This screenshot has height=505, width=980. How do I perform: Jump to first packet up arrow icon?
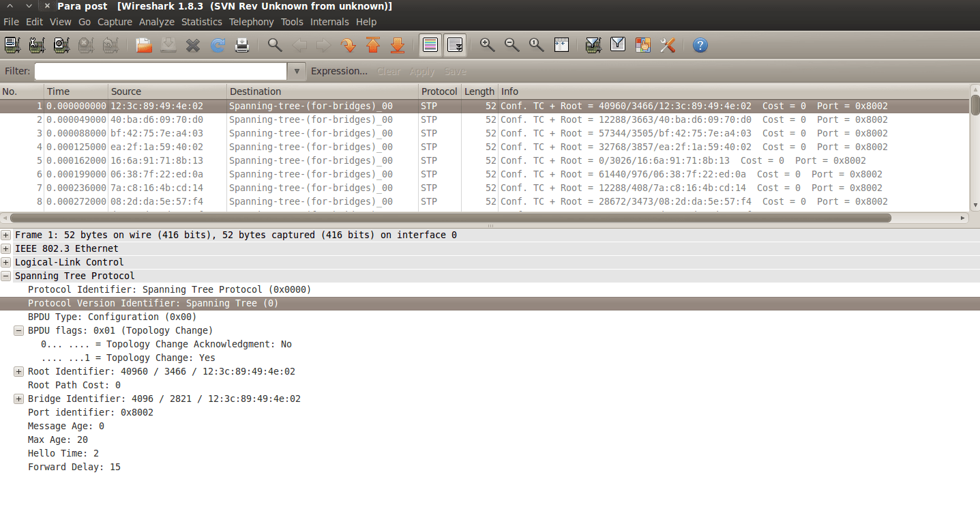tap(373, 45)
